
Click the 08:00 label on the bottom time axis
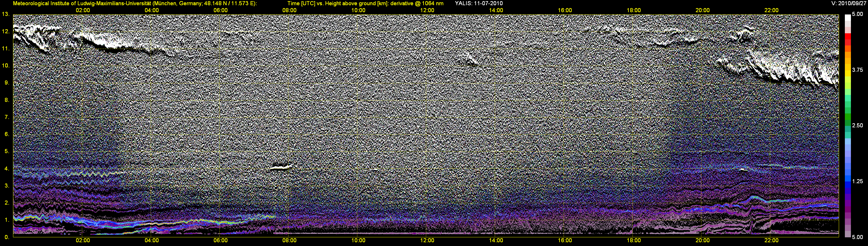click(289, 241)
